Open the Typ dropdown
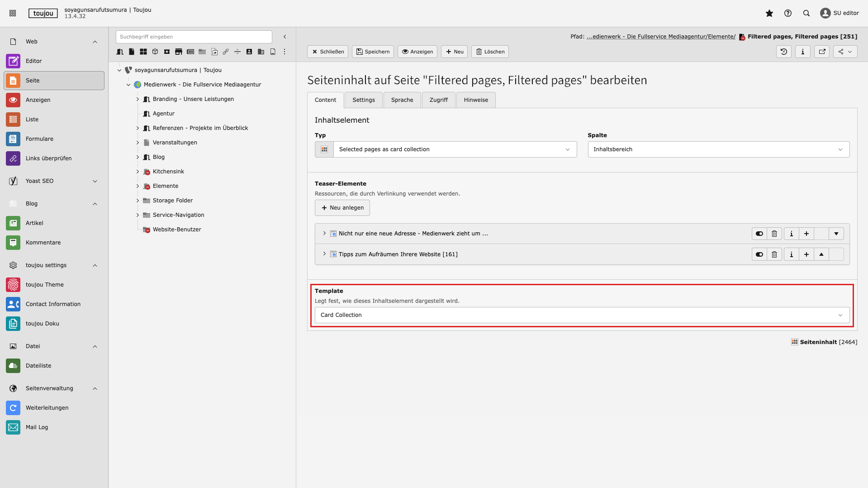 [455, 149]
